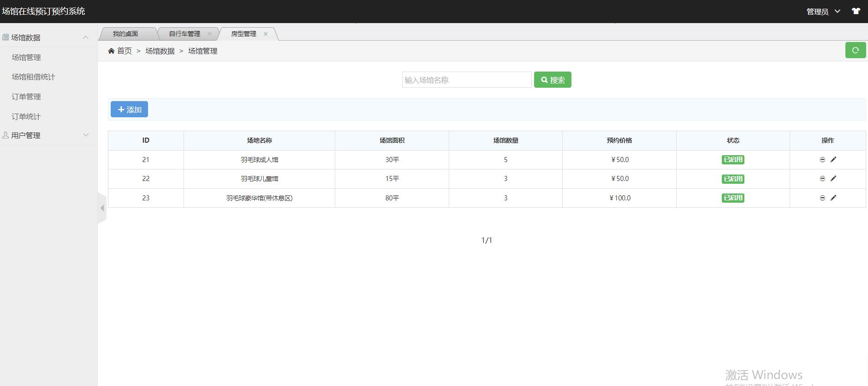Switch to the 自行车管理 tab
868x386 pixels.
184,34
